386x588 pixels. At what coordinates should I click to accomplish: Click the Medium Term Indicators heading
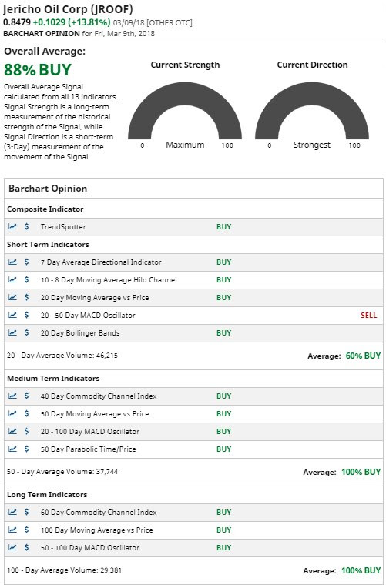(x=53, y=379)
